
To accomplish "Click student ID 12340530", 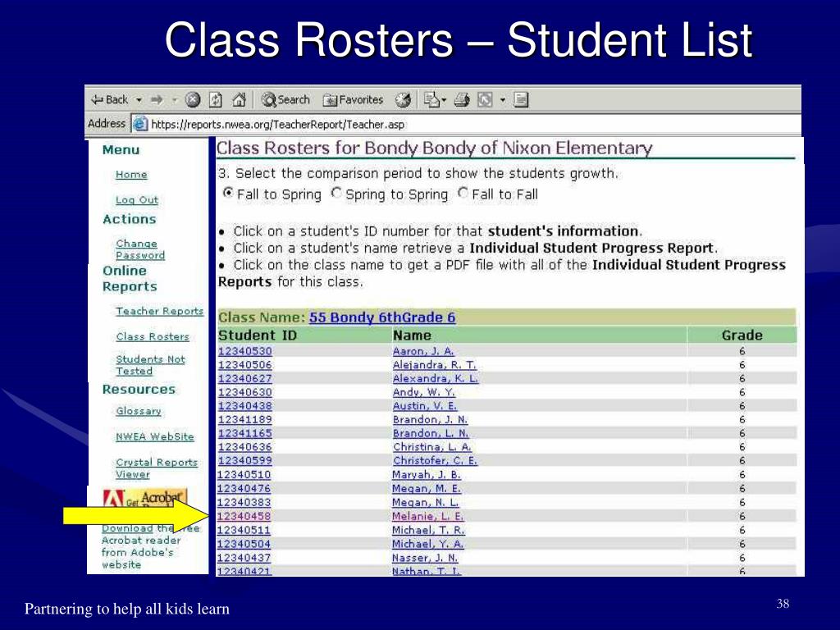I will click(x=244, y=351).
